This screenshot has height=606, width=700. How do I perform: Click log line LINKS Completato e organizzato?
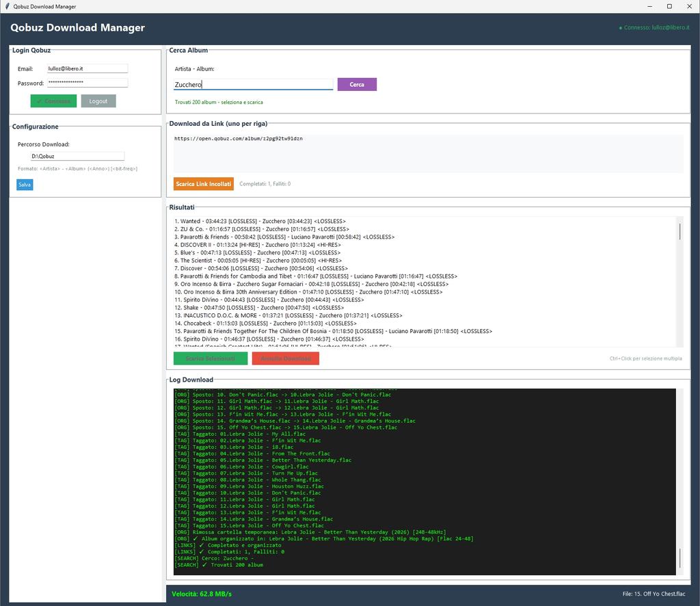[228, 545]
